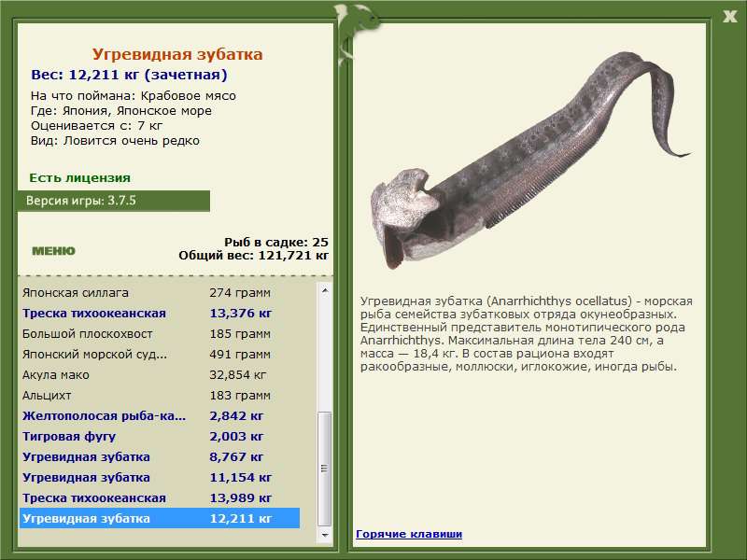Select the Альцихт row

click(160, 395)
